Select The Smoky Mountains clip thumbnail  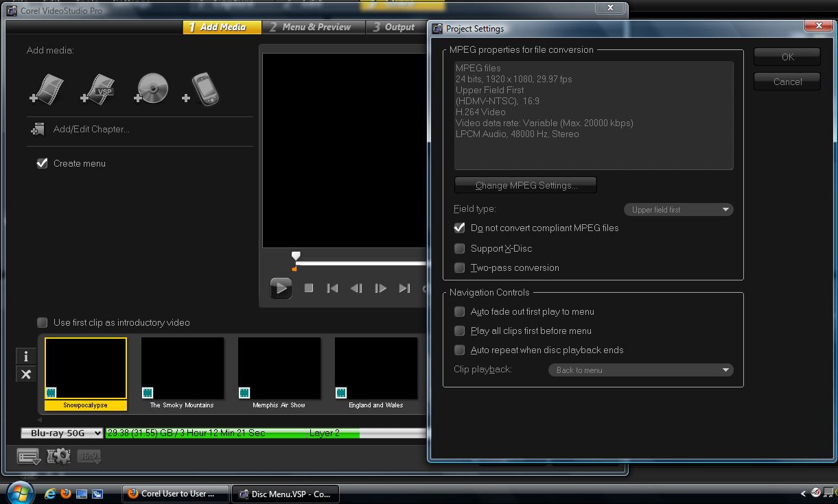pos(183,369)
